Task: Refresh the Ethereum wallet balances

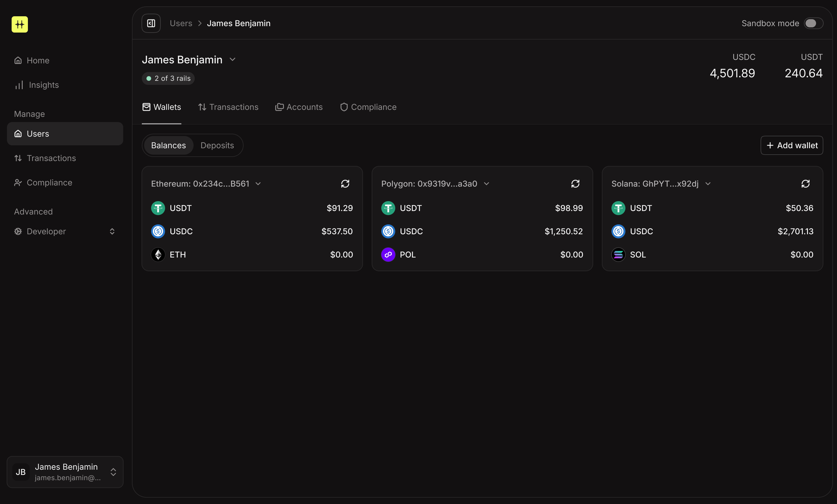Action: (345, 184)
